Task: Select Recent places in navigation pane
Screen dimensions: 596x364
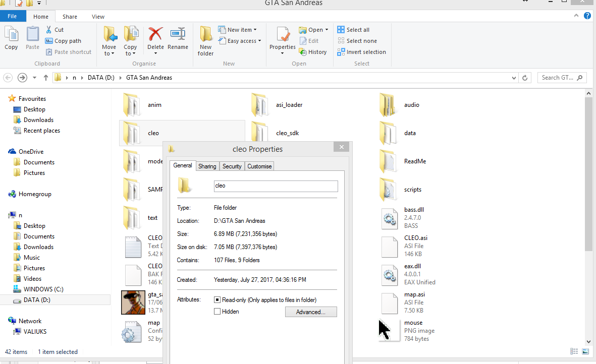Action: [36, 131]
